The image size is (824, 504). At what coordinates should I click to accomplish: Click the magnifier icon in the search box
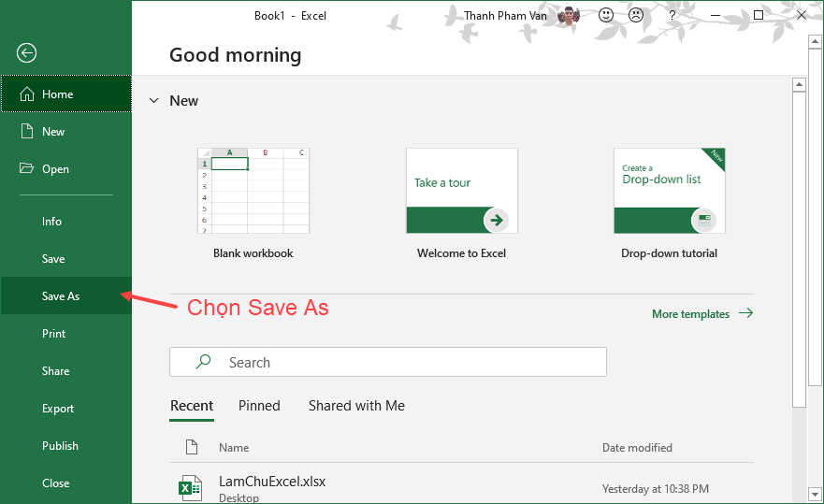click(x=203, y=362)
